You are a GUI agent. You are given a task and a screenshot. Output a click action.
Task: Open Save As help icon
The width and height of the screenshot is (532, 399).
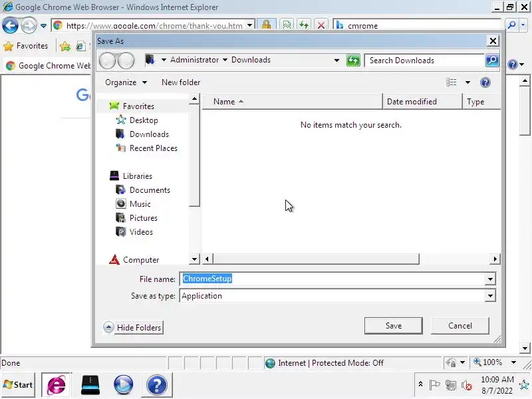coord(485,82)
